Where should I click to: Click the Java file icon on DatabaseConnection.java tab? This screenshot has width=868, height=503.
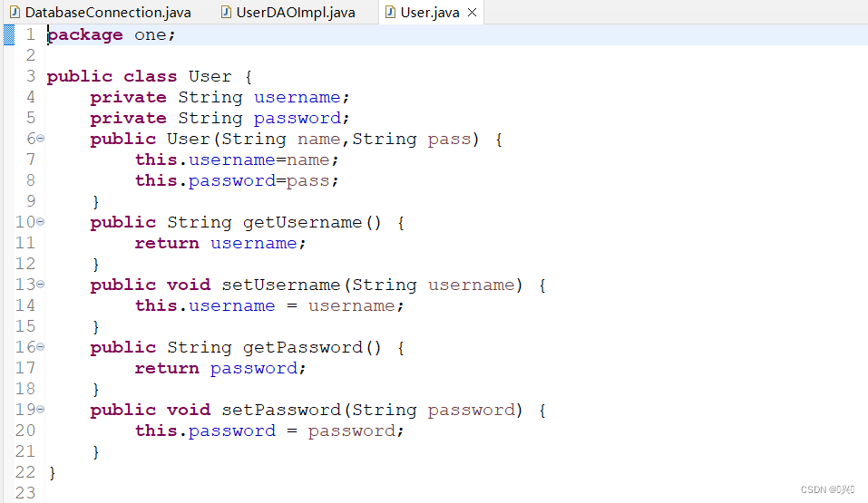click(15, 12)
